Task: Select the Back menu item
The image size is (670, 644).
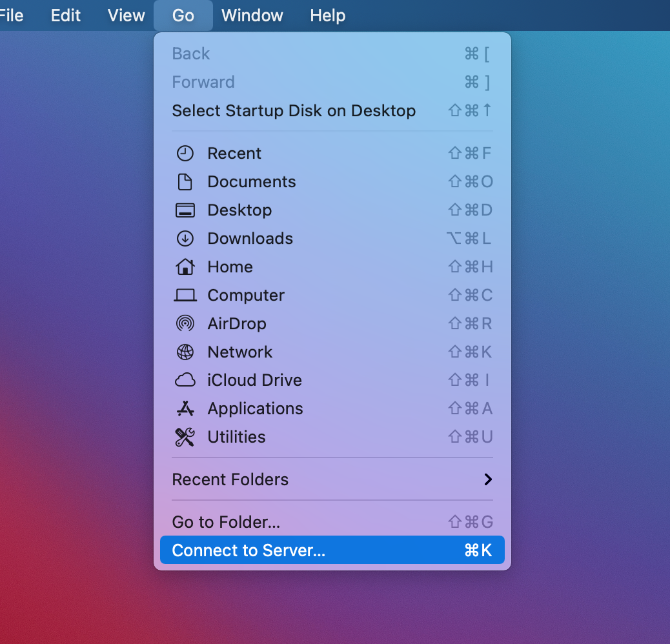Action: coord(332,54)
